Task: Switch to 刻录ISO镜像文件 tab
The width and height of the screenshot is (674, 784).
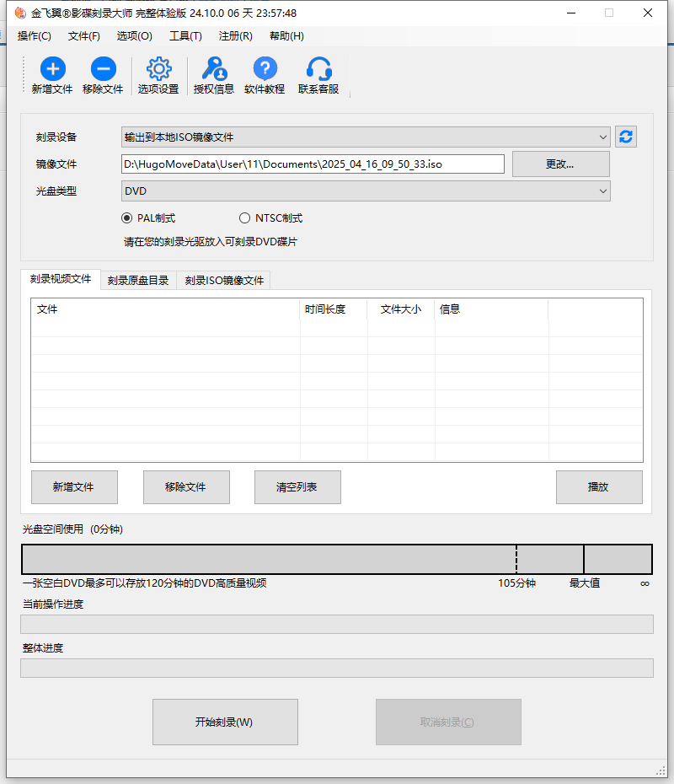Action: (224, 281)
